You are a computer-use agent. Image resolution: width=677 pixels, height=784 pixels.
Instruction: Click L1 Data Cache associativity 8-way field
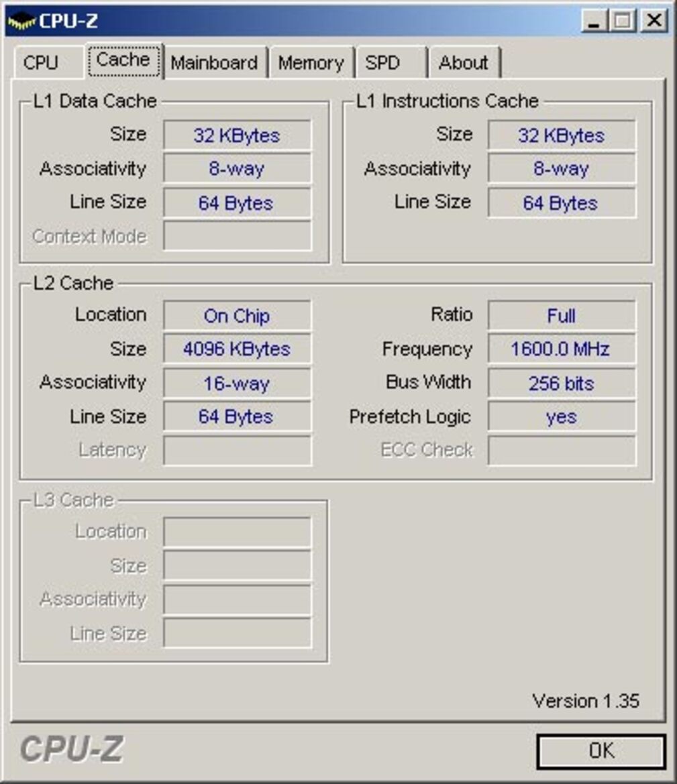237,168
